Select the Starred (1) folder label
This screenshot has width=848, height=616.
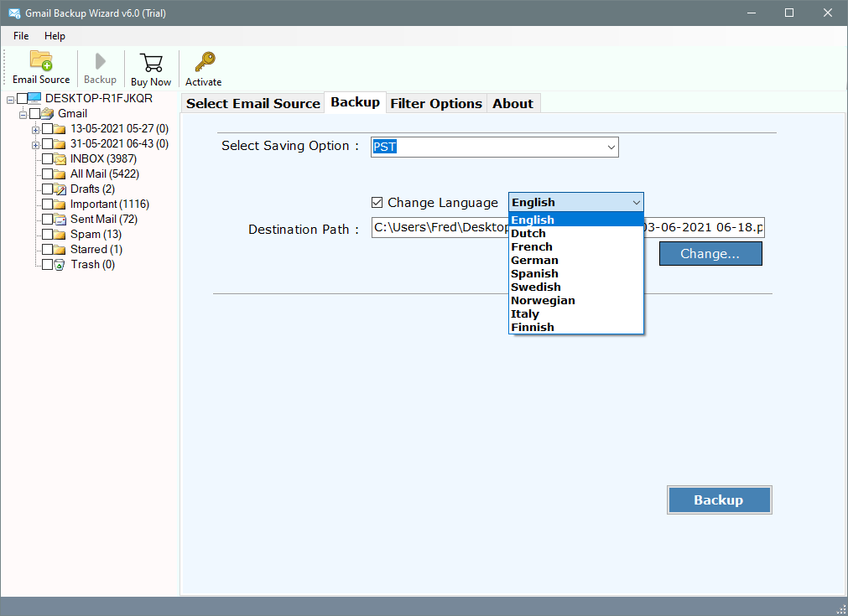click(96, 250)
